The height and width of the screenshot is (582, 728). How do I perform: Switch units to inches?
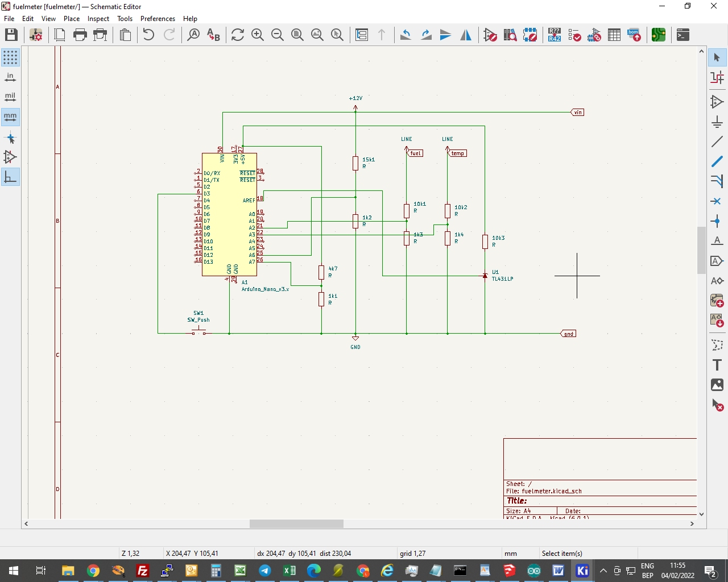pyautogui.click(x=10, y=77)
